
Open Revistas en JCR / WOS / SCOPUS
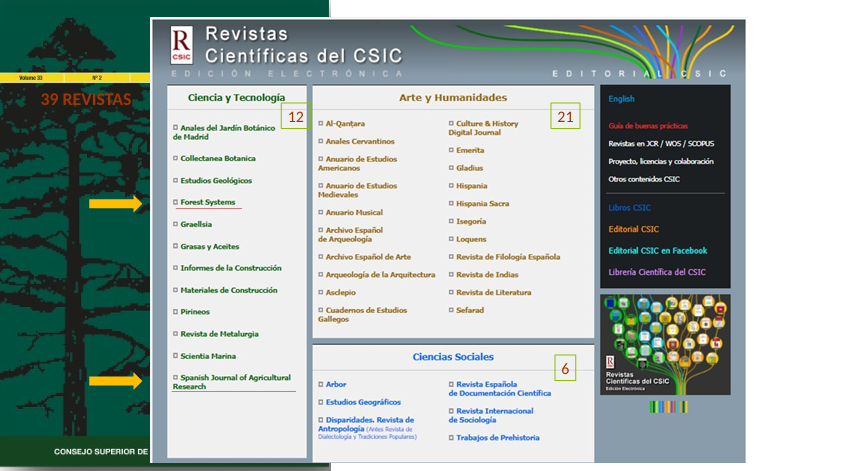[x=661, y=144]
